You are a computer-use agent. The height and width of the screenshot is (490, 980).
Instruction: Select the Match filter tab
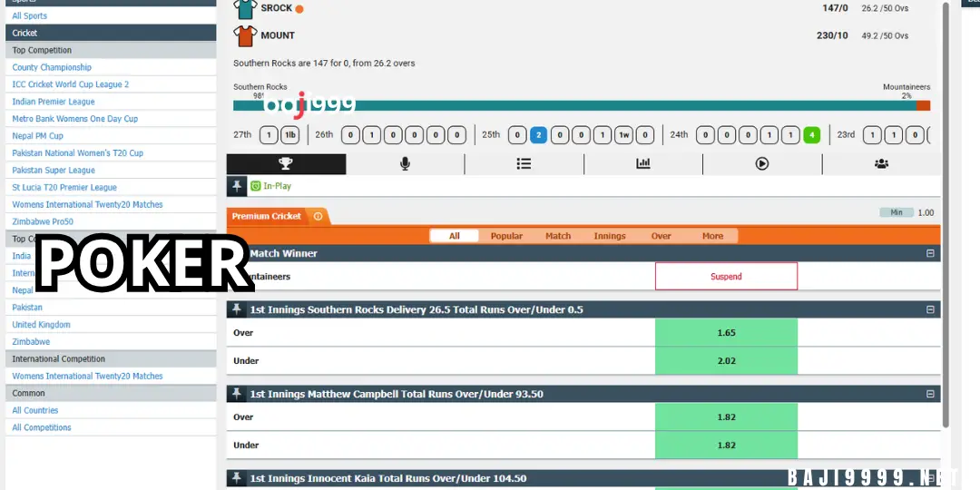tap(558, 236)
